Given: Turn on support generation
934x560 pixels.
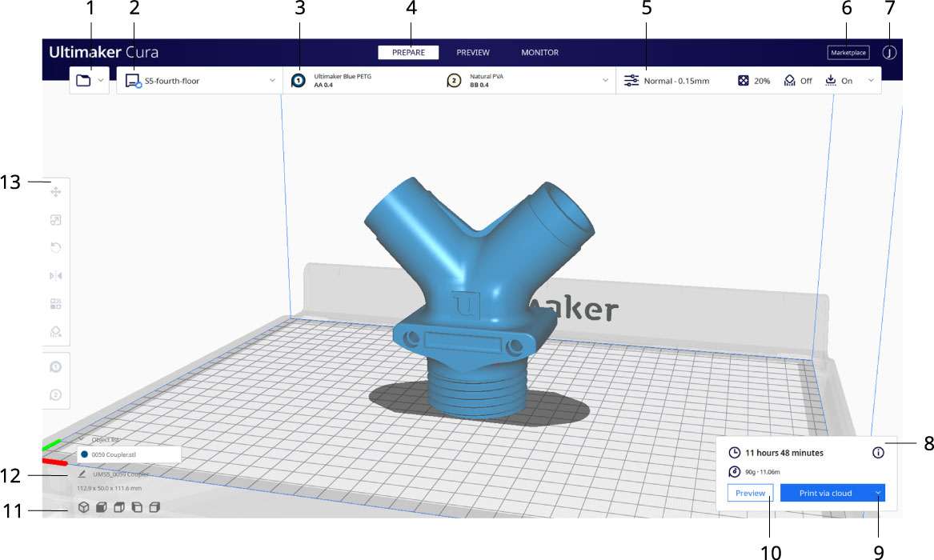Looking at the screenshot, I should [x=798, y=80].
